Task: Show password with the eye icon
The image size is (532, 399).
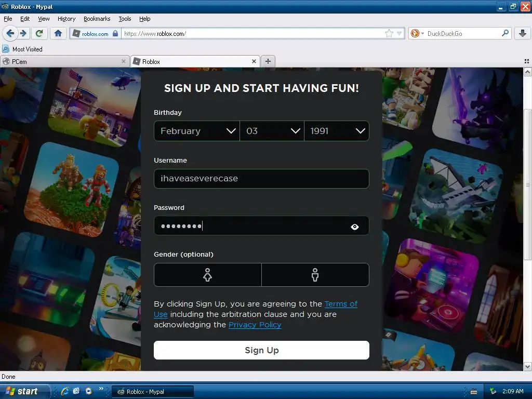Action: click(354, 227)
